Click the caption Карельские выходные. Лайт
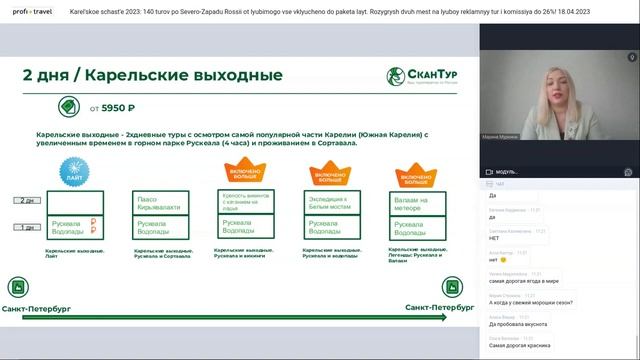Screen dimensions: 640x360 (x=74, y=253)
